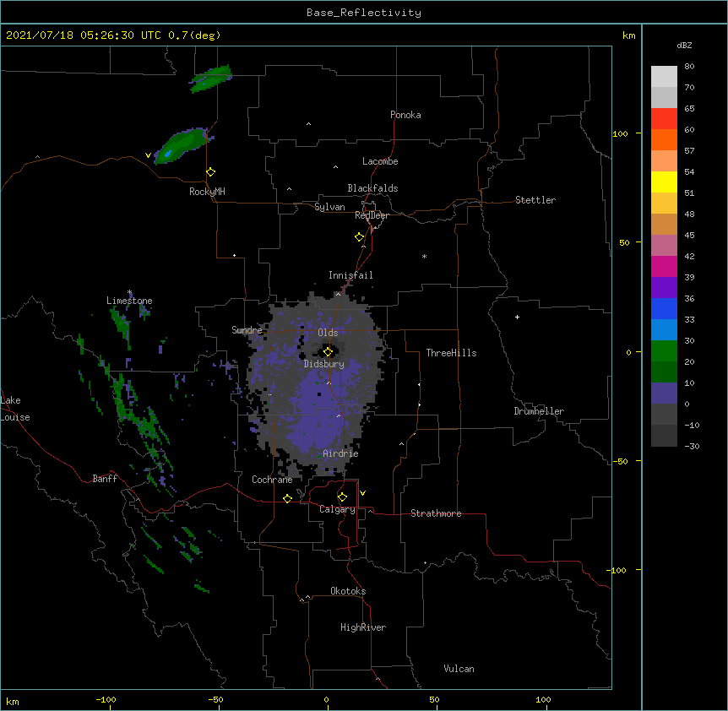The image size is (728, 711).
Task: Click the green echo cell with blue core near RockyMH
Action: point(182,146)
